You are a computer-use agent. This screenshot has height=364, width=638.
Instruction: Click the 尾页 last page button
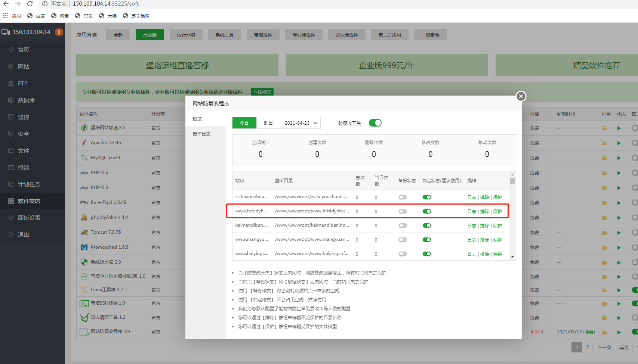(x=624, y=347)
